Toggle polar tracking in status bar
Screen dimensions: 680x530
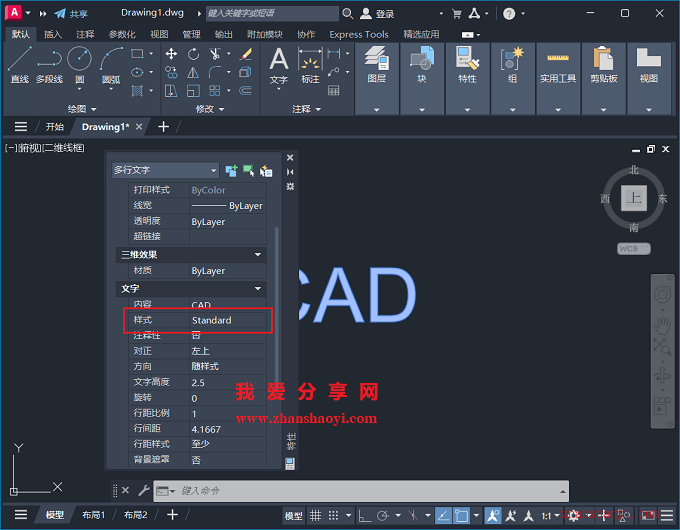click(x=382, y=515)
